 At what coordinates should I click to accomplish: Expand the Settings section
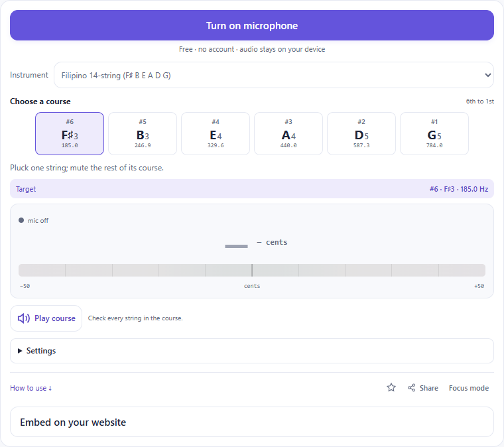252,351
